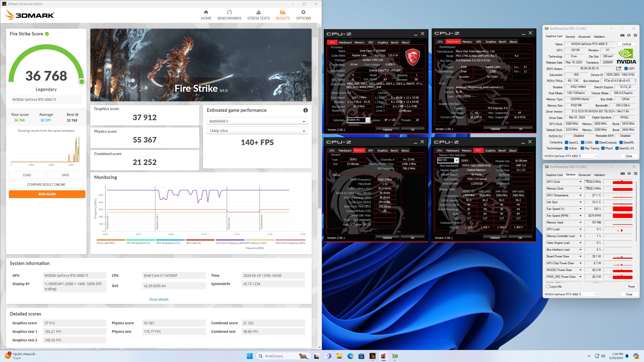Click BIOS share/export icon in GPU-Z
The image size is (644, 362).
(619, 68)
